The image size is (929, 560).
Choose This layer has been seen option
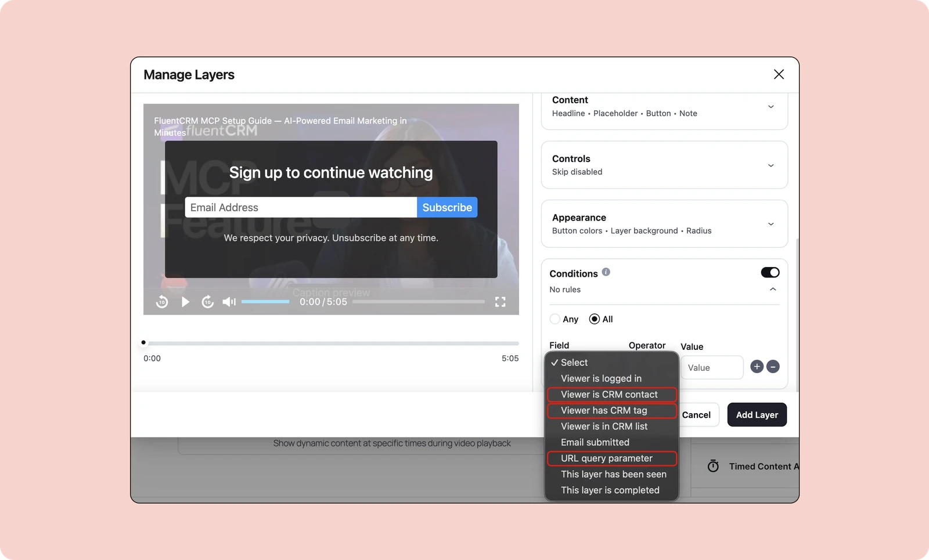click(611, 474)
